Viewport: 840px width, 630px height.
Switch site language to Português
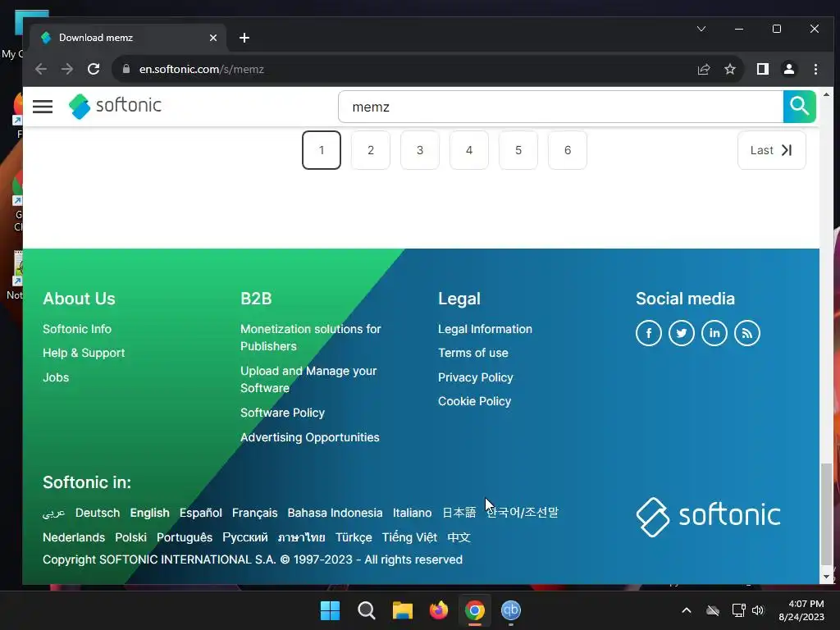(185, 537)
